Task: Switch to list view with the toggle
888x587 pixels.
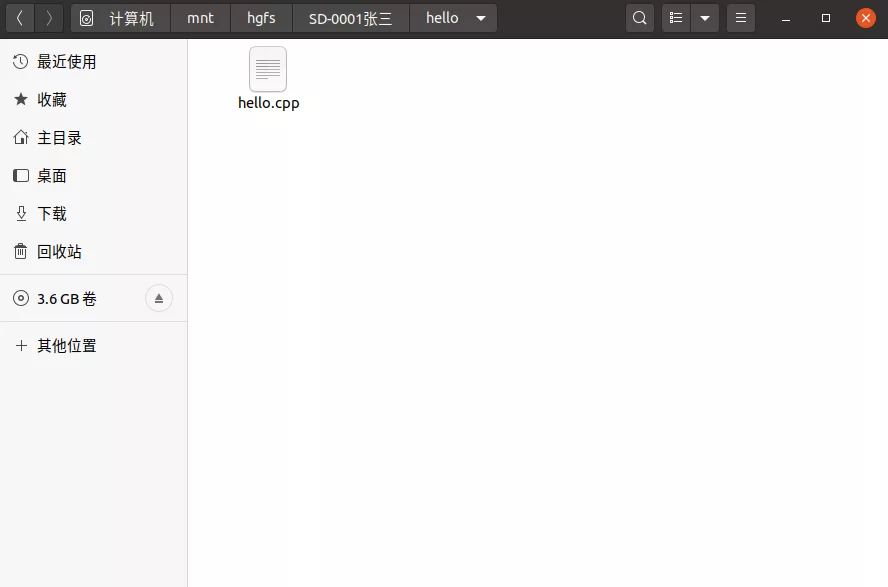Action: [676, 18]
